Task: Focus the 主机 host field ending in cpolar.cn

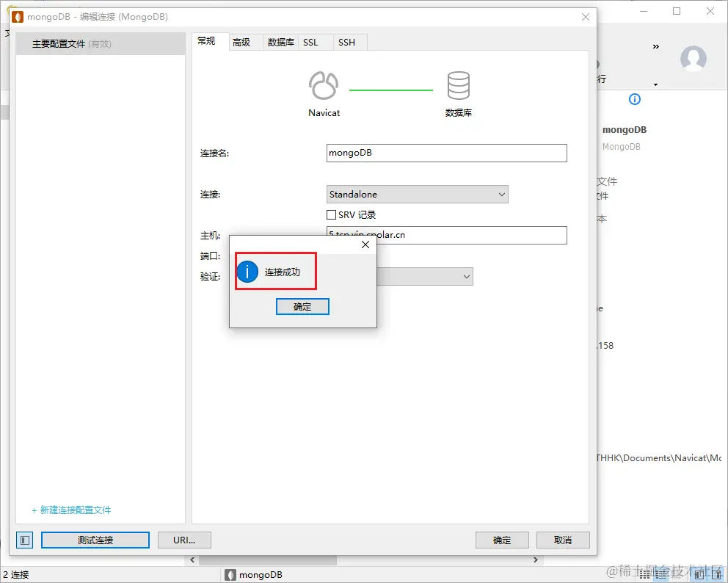Action: [447, 234]
